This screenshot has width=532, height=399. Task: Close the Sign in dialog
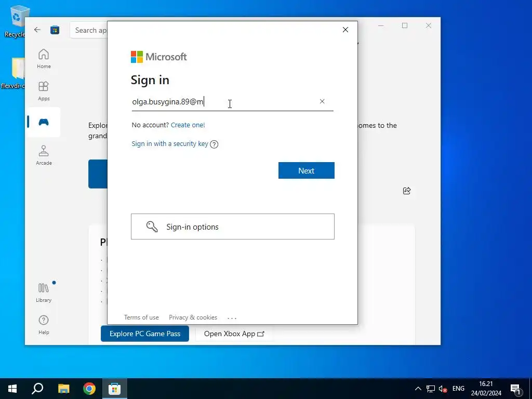[345, 30]
